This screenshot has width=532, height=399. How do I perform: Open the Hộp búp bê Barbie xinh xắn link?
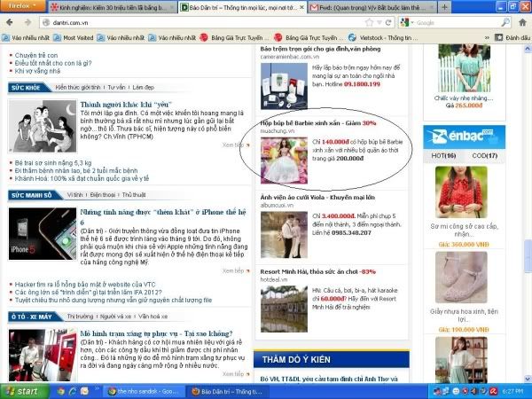click(311, 121)
